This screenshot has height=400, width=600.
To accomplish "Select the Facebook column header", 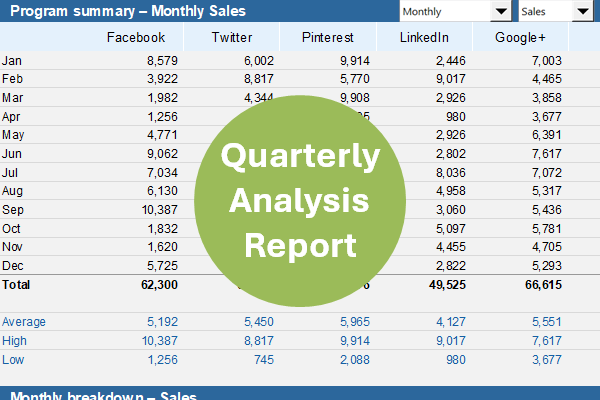I will click(135, 37).
